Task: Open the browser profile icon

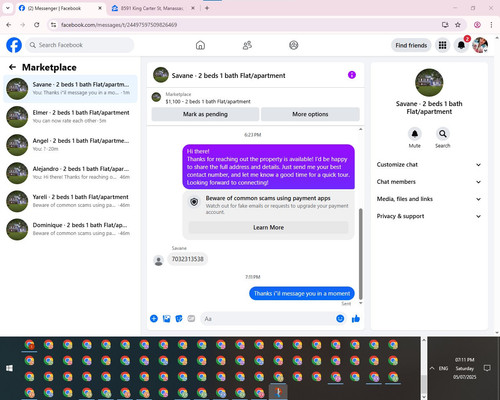Action: [x=477, y=25]
